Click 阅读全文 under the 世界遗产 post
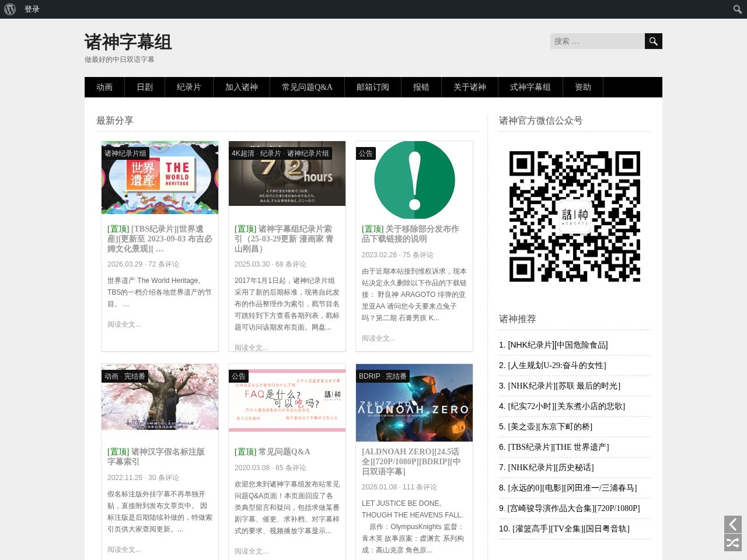Screen dimensions: 747x560 click(x=124, y=324)
